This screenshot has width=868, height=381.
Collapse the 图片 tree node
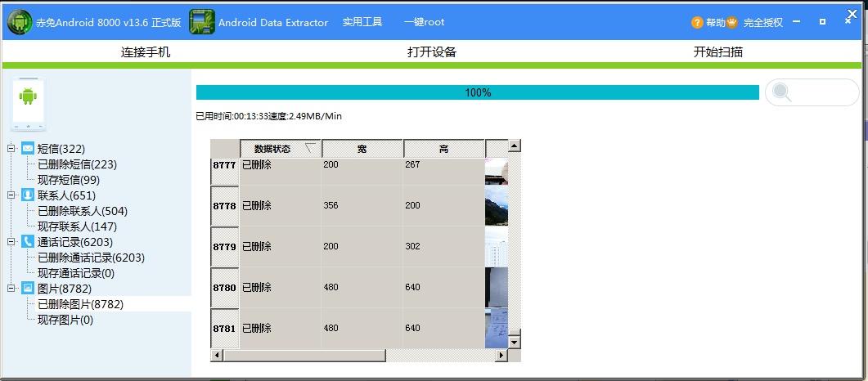(11, 288)
